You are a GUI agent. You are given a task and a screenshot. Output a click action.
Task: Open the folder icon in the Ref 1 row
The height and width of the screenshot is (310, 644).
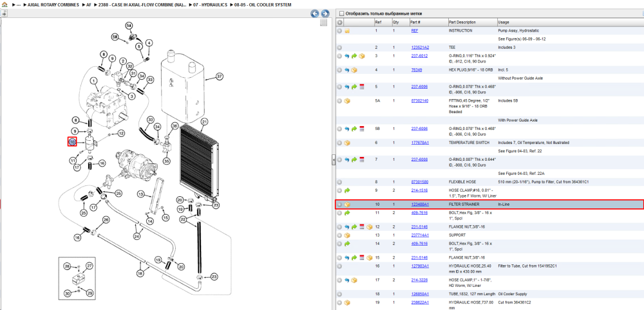pos(347,31)
